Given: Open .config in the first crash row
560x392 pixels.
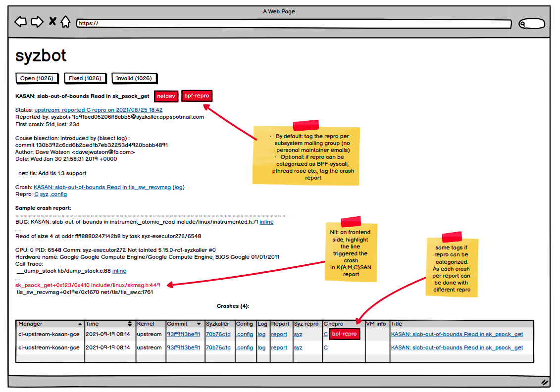Looking at the screenshot, I should tap(245, 334).
